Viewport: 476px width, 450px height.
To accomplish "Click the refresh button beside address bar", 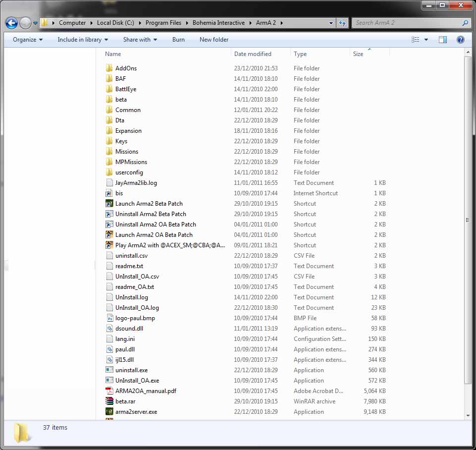I will click(x=342, y=23).
